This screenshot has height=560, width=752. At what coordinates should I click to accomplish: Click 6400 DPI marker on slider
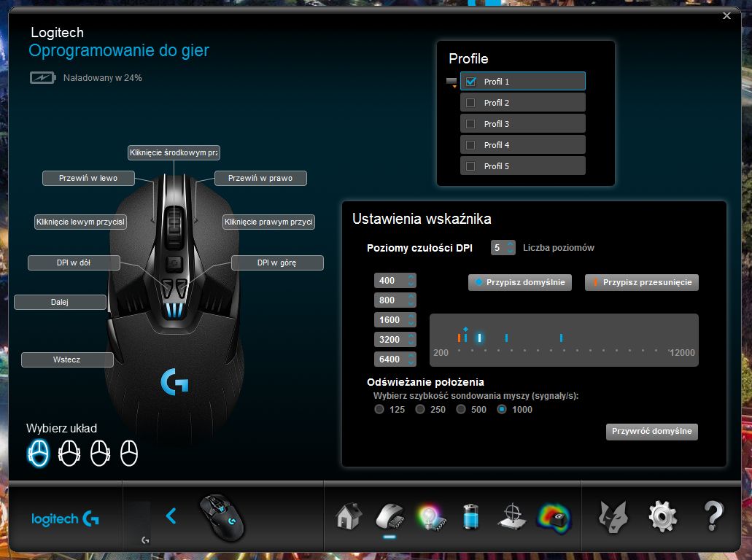pyautogui.click(x=561, y=338)
